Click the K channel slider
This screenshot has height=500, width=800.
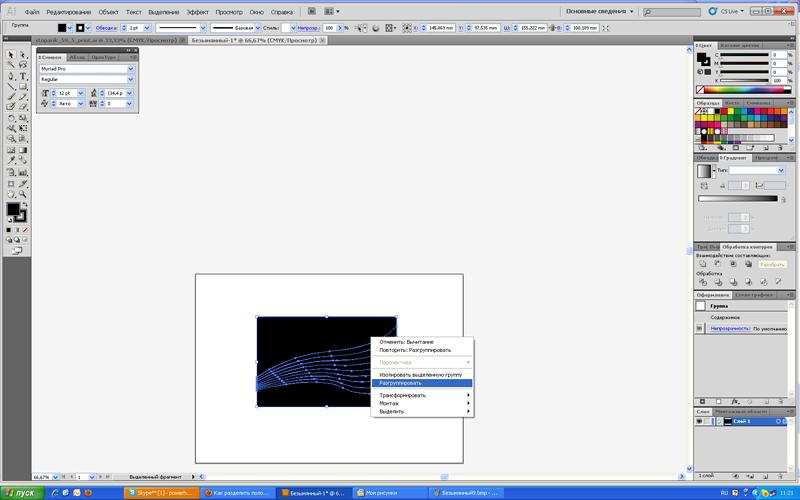coord(744,81)
